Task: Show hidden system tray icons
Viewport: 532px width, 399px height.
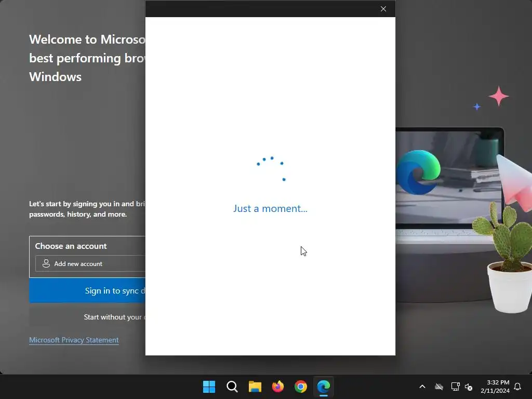Action: pyautogui.click(x=422, y=387)
